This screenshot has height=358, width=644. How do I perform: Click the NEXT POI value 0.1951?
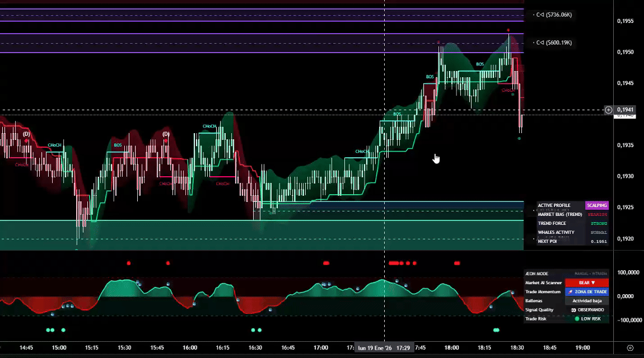click(x=599, y=242)
